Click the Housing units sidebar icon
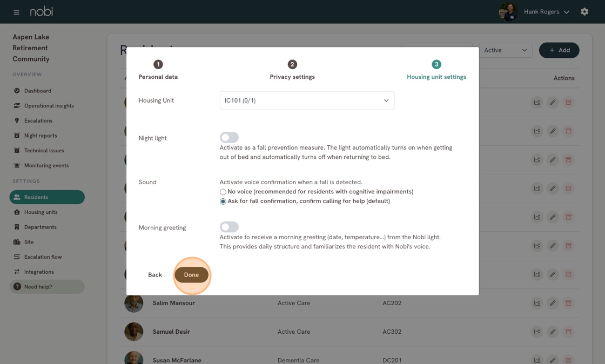Image resolution: width=605 pixels, height=364 pixels. [x=17, y=212]
